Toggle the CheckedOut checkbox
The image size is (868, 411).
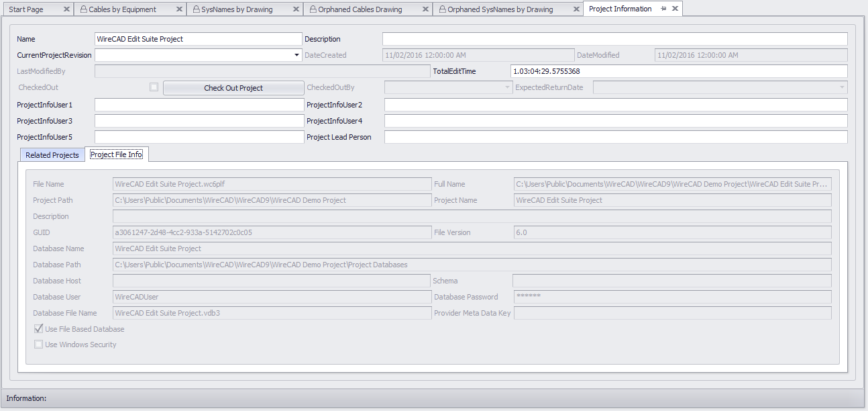[x=154, y=87]
